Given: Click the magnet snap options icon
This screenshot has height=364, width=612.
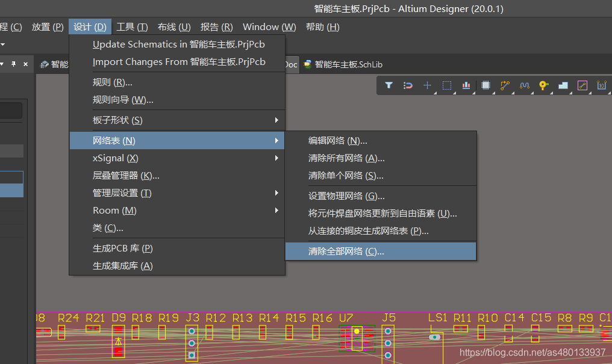Looking at the screenshot, I should 408,85.
